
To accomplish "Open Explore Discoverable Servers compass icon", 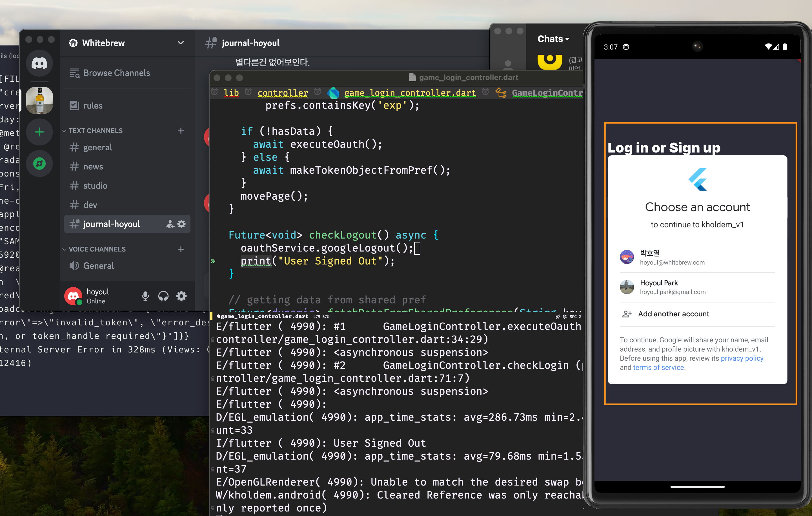I will 39,164.
